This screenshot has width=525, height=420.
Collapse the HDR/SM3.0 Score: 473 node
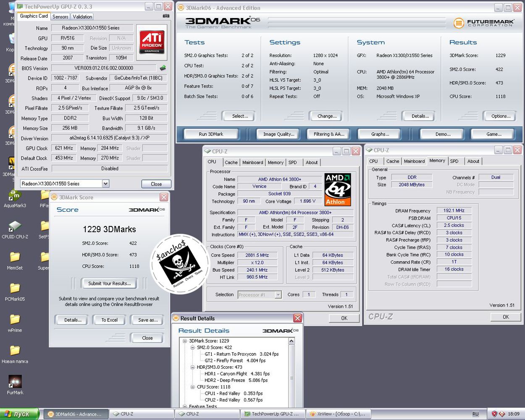[192, 367]
